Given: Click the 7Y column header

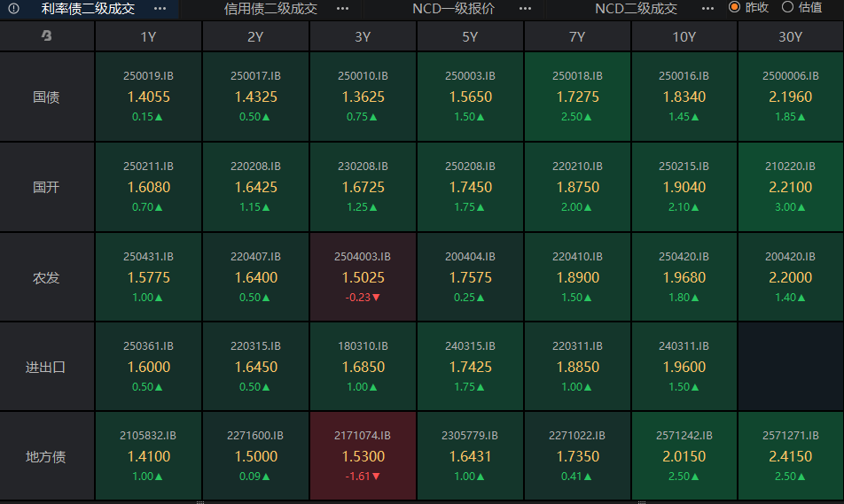Looking at the screenshot, I should tap(577, 36).
